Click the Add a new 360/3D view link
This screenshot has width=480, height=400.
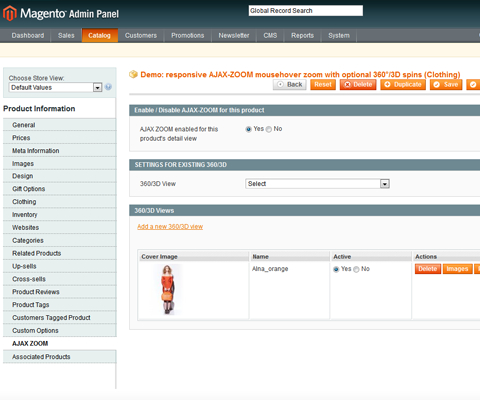[170, 227]
